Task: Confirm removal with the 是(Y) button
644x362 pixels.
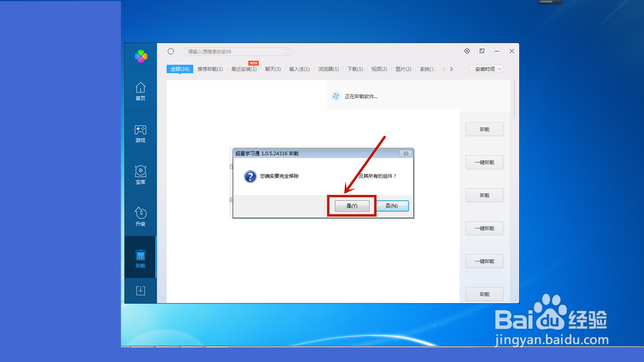Action: coord(352,206)
